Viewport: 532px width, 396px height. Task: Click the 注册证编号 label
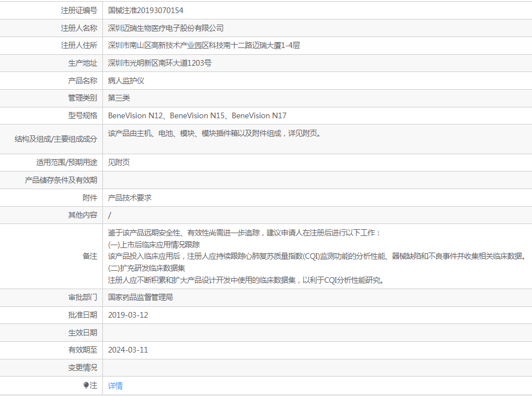tap(79, 10)
